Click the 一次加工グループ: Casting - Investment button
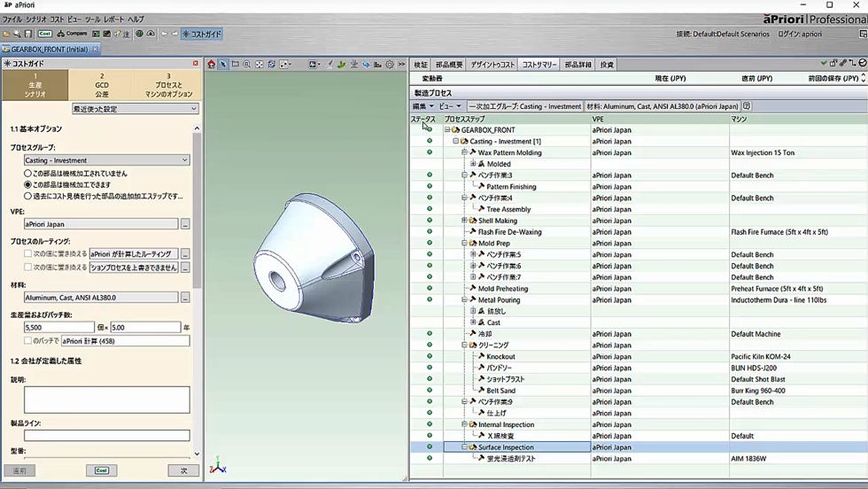This screenshot has width=868, height=489. [525, 105]
